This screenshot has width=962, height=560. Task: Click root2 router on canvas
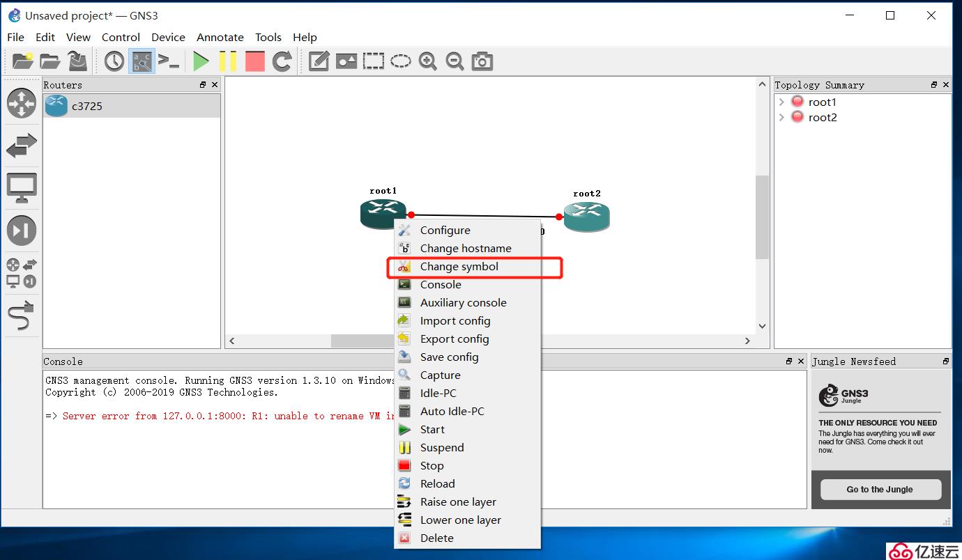point(586,216)
